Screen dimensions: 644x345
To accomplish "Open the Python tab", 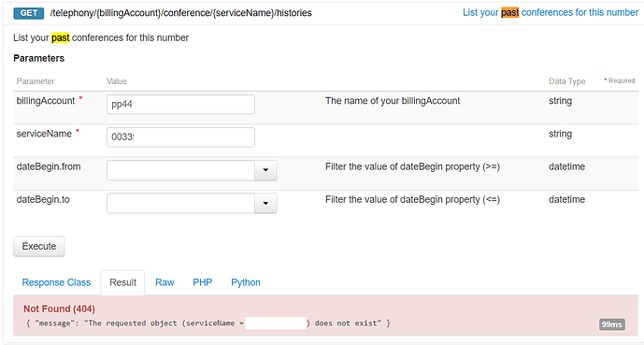I will click(x=246, y=282).
